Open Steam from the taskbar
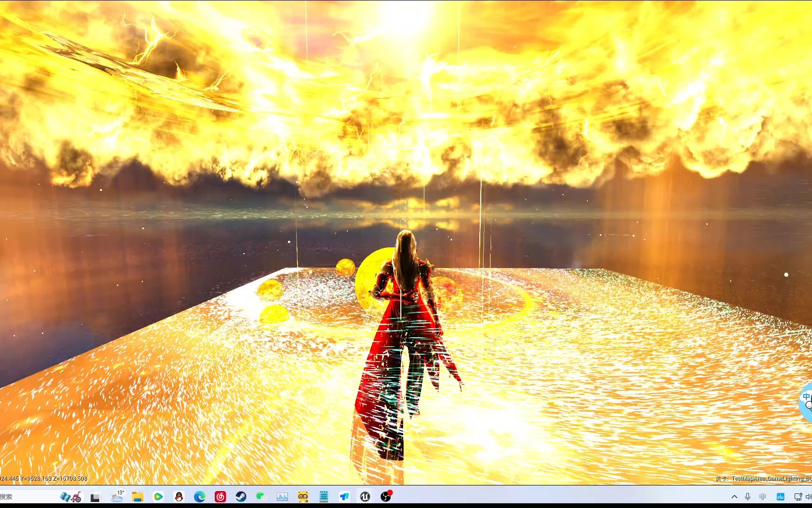The image size is (812, 508). pos(241,496)
